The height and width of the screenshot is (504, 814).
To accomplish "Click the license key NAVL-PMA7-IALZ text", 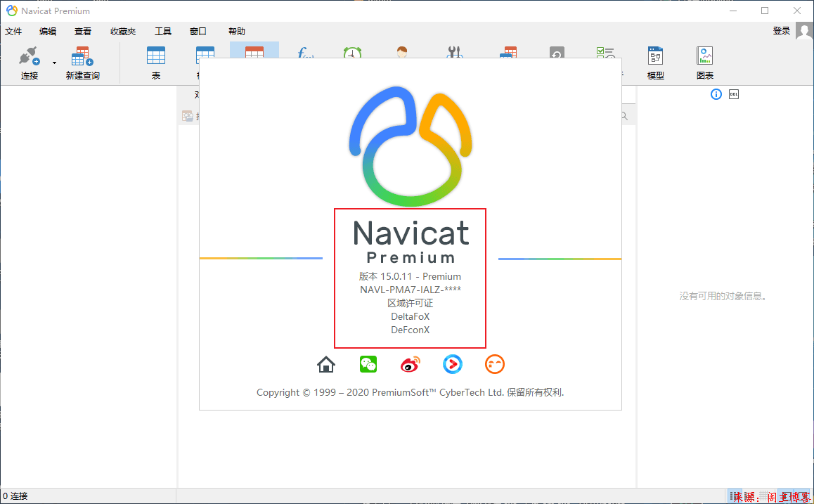I will point(410,290).
